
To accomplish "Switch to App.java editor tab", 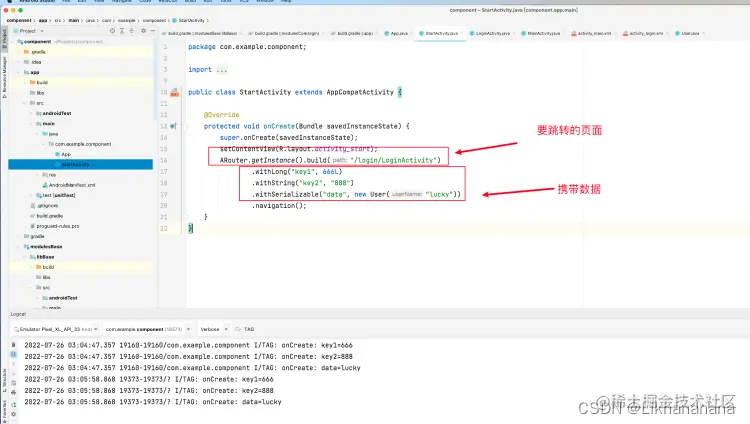I will pos(397,33).
